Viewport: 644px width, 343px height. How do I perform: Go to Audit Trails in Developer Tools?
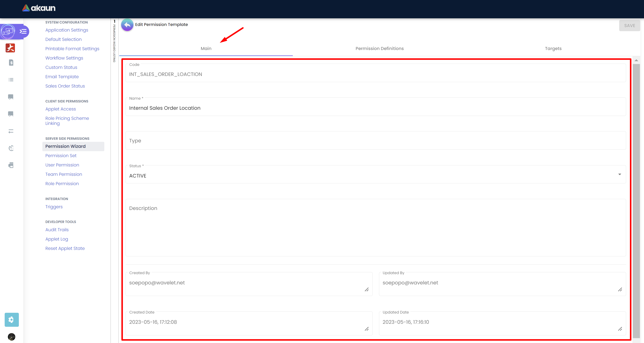[x=57, y=230]
